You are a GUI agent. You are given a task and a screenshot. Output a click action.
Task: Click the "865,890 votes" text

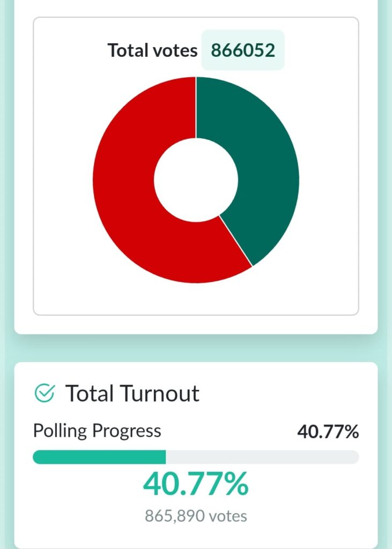click(196, 516)
